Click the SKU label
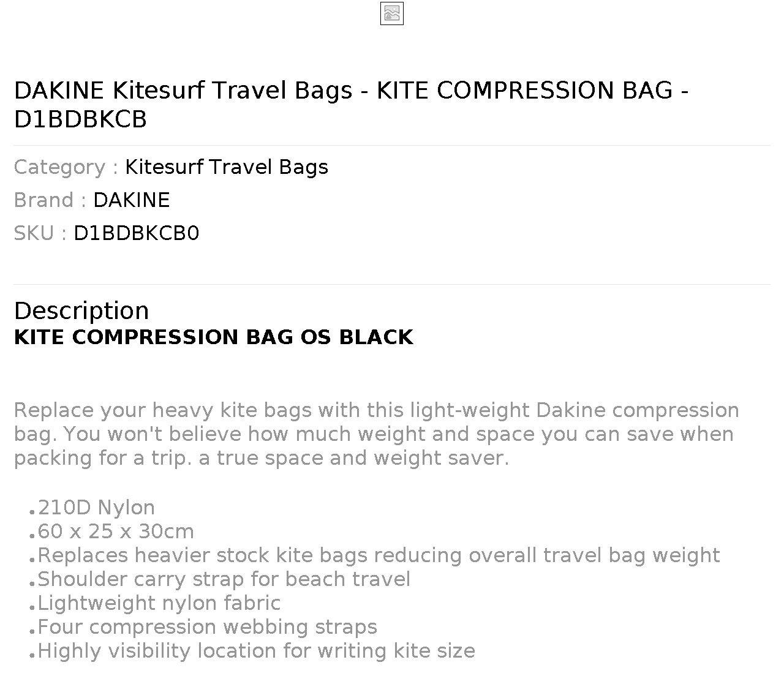This screenshot has height=676, width=784. coord(40,233)
